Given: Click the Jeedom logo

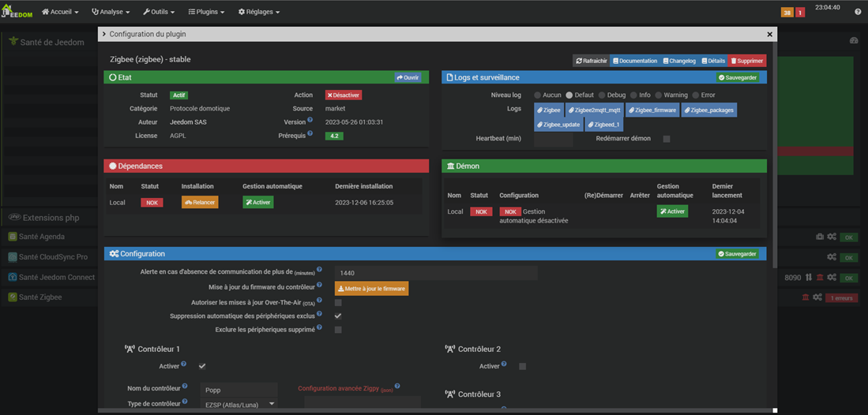Looking at the screenshot, I should 17,12.
